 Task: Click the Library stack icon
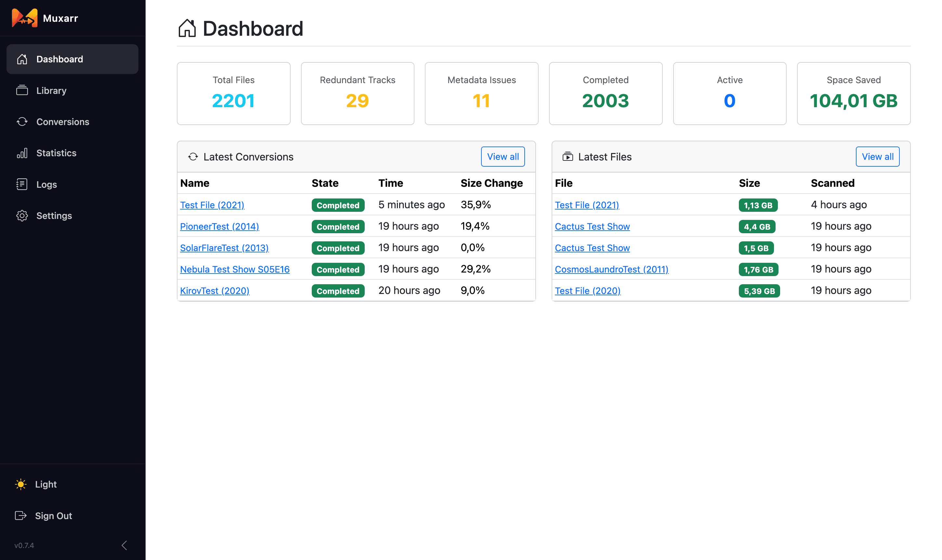[x=22, y=90]
